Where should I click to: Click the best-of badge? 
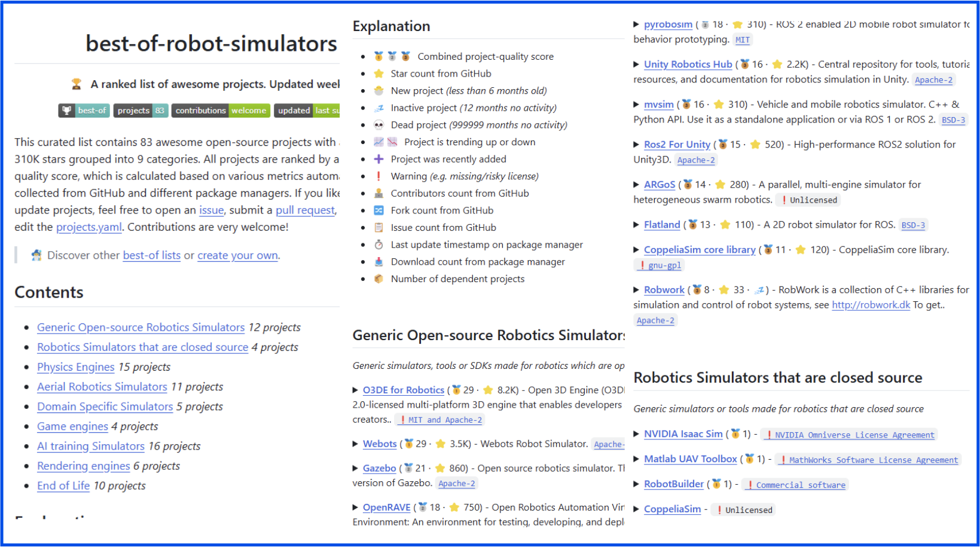point(84,111)
